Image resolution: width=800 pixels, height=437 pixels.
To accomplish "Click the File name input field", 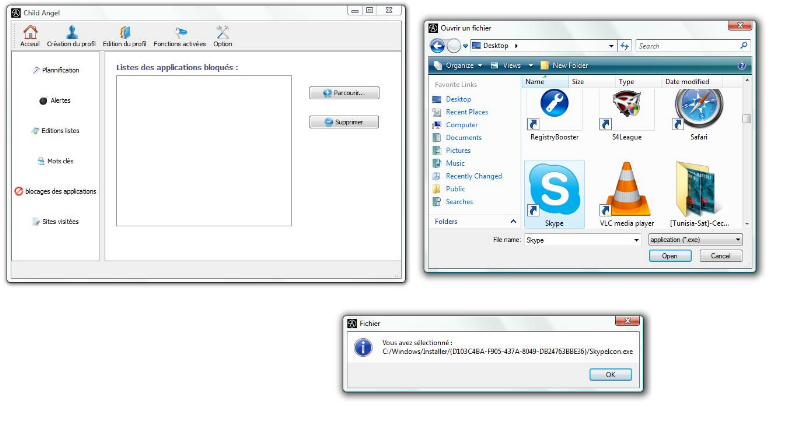I will [578, 240].
